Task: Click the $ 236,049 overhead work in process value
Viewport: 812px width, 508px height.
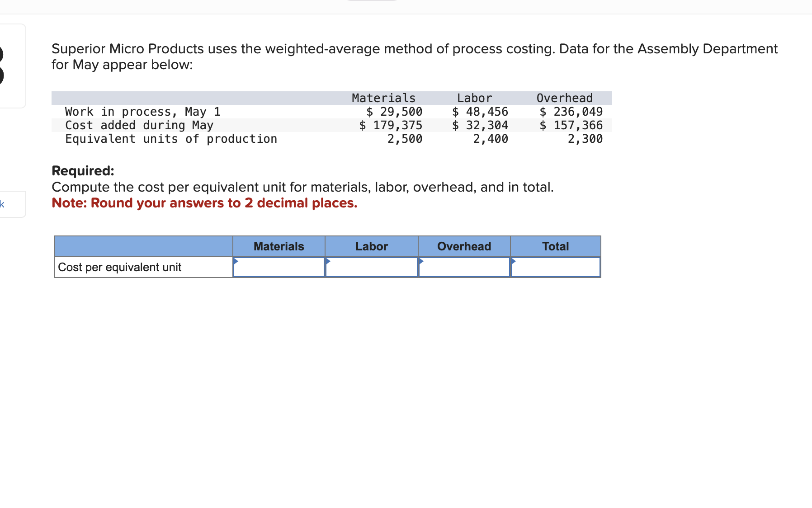Action: coord(571,112)
